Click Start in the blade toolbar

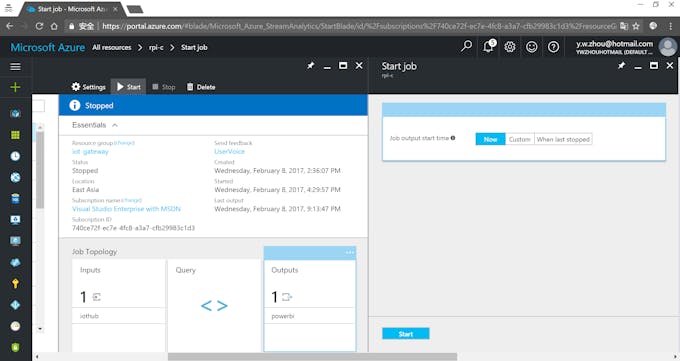click(x=128, y=87)
